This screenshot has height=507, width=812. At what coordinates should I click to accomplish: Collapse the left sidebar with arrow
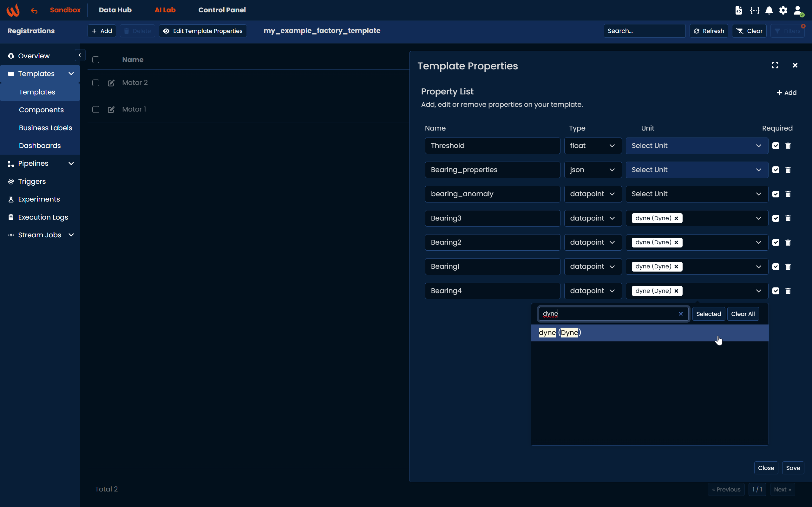(x=80, y=55)
